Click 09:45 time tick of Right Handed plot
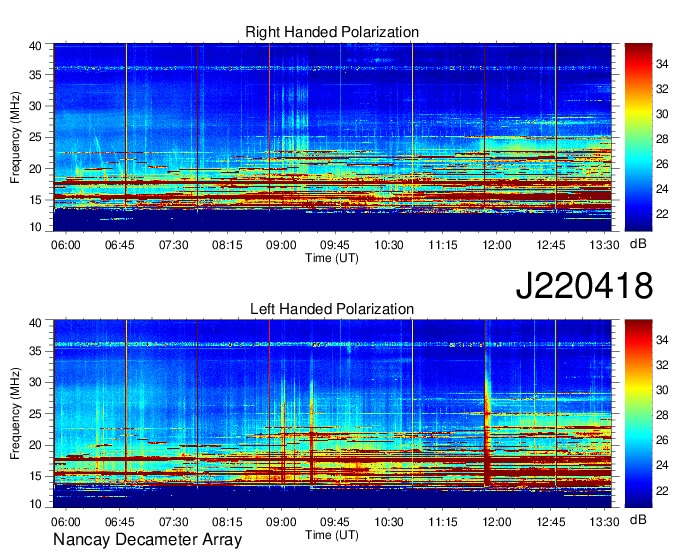The height and width of the screenshot is (552, 680). pos(335,245)
